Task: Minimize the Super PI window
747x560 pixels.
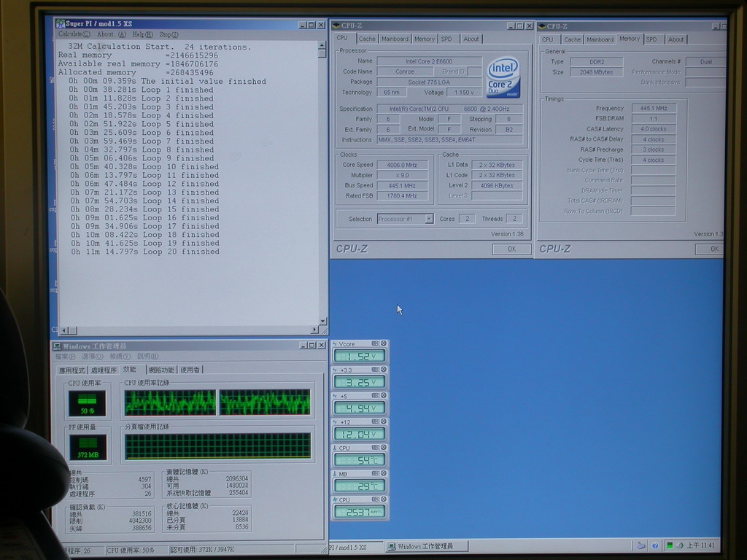Action: [303, 25]
